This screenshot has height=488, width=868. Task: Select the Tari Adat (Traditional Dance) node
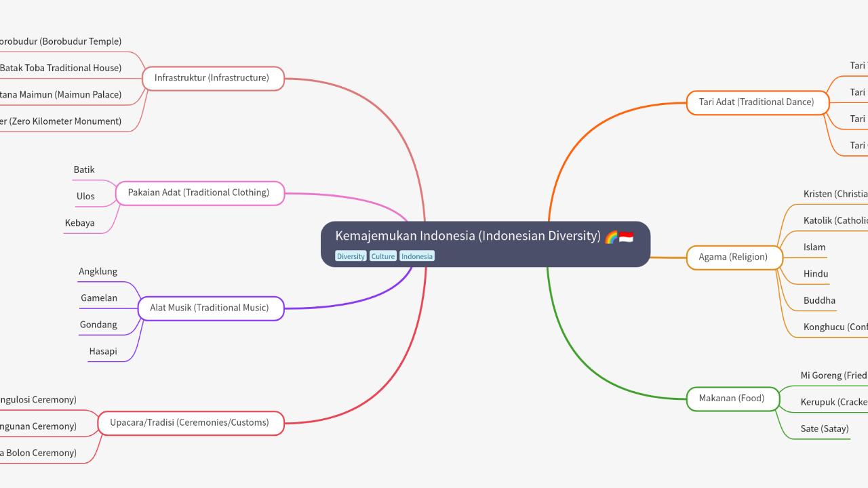[x=758, y=102]
